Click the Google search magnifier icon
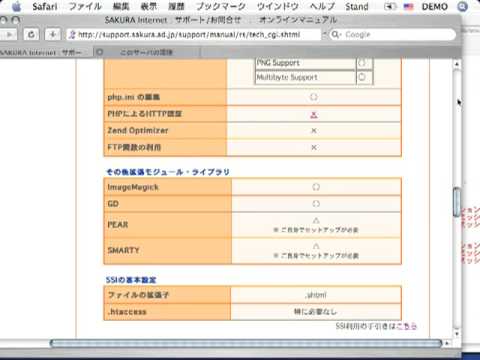The width and height of the screenshot is (480, 360). 336,34
